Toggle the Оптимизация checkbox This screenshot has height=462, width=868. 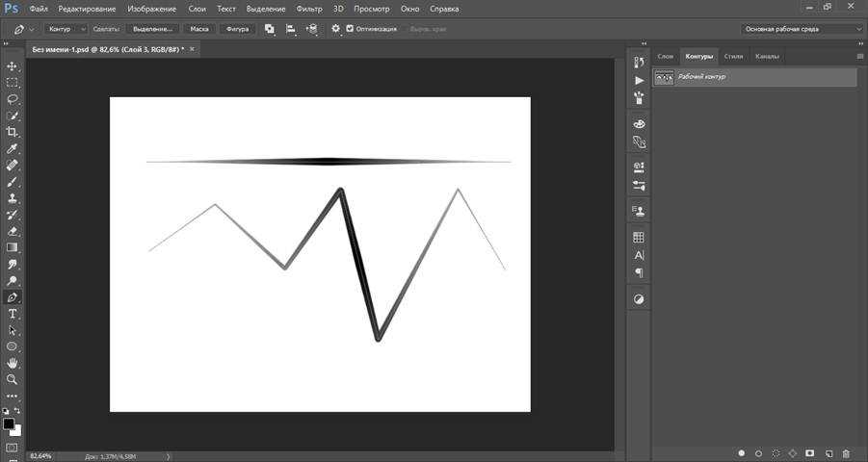(350, 29)
